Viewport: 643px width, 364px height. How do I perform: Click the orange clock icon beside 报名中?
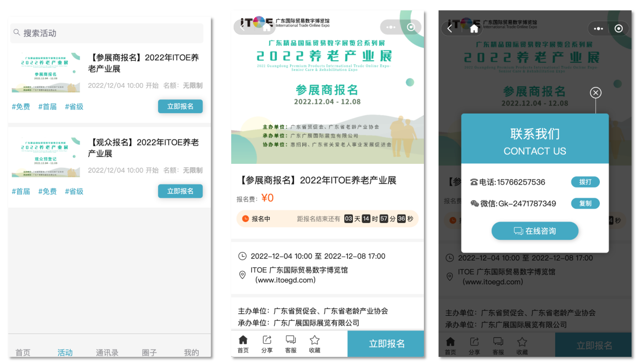point(245,219)
